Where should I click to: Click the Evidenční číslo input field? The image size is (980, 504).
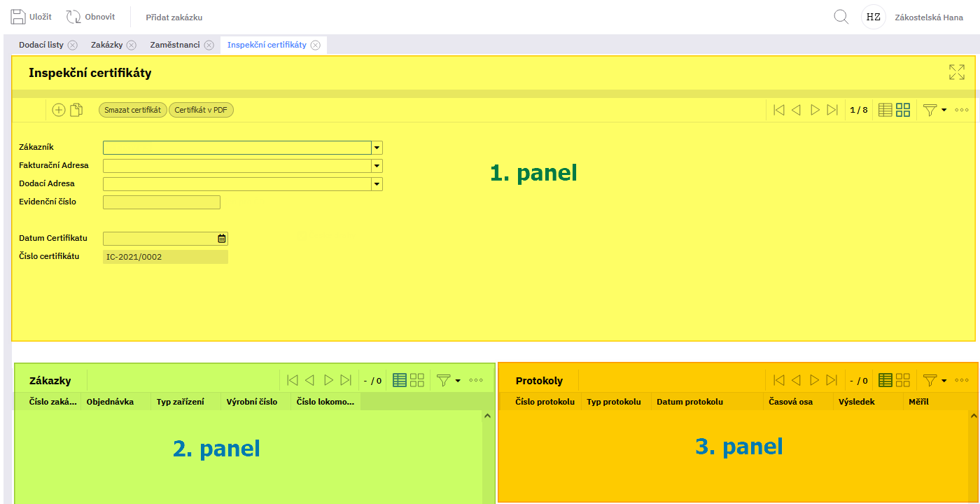(161, 202)
